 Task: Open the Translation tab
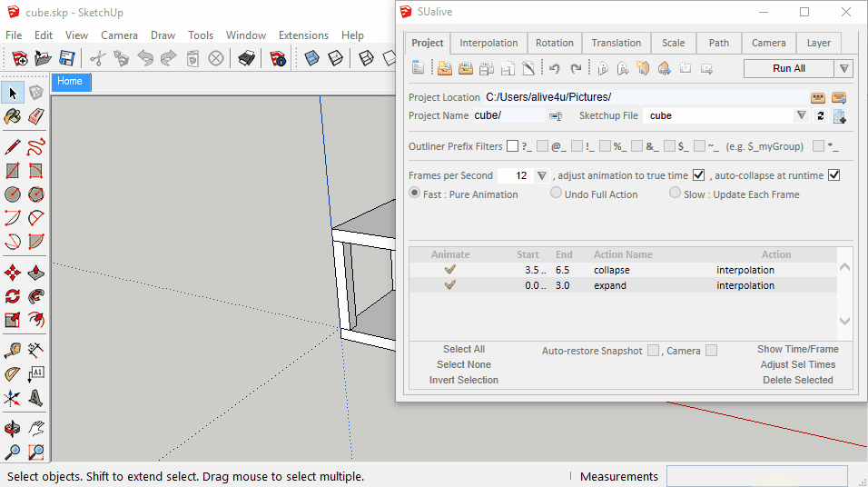point(616,44)
